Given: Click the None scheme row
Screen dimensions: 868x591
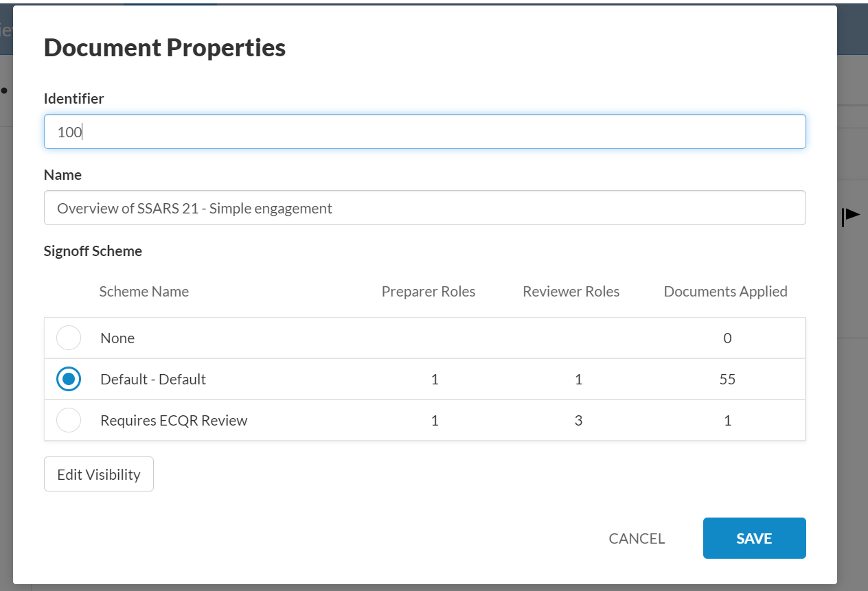Looking at the screenshot, I should [275, 338].
